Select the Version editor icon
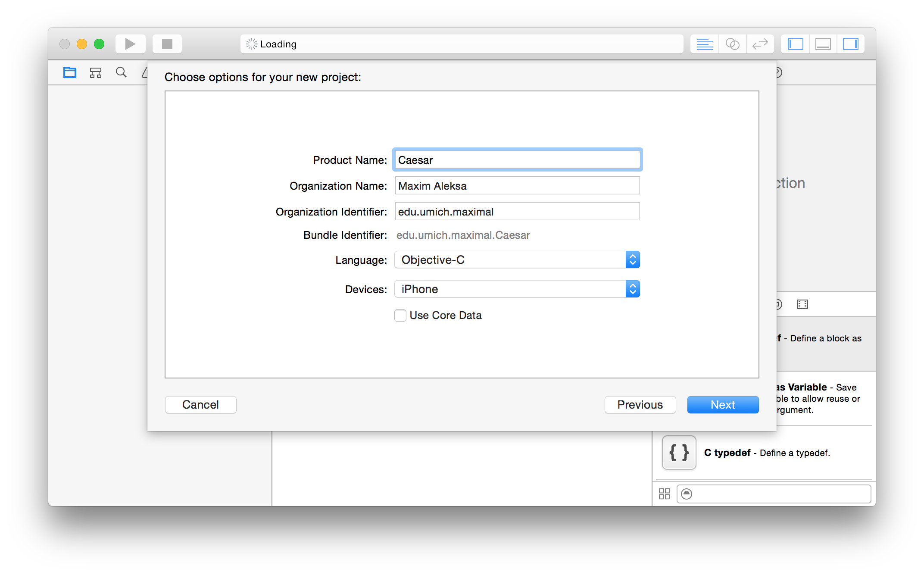The width and height of the screenshot is (924, 575). click(760, 44)
